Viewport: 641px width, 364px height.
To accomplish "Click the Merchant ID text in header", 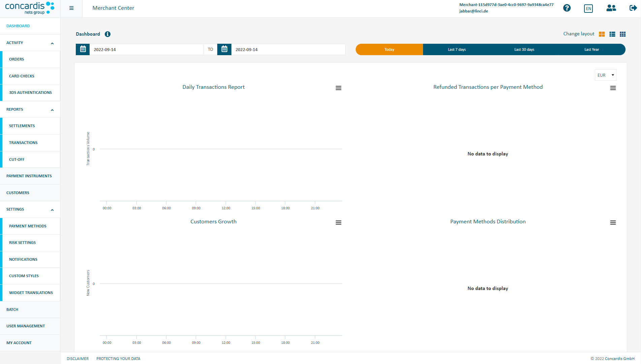I will pyautogui.click(x=506, y=5).
